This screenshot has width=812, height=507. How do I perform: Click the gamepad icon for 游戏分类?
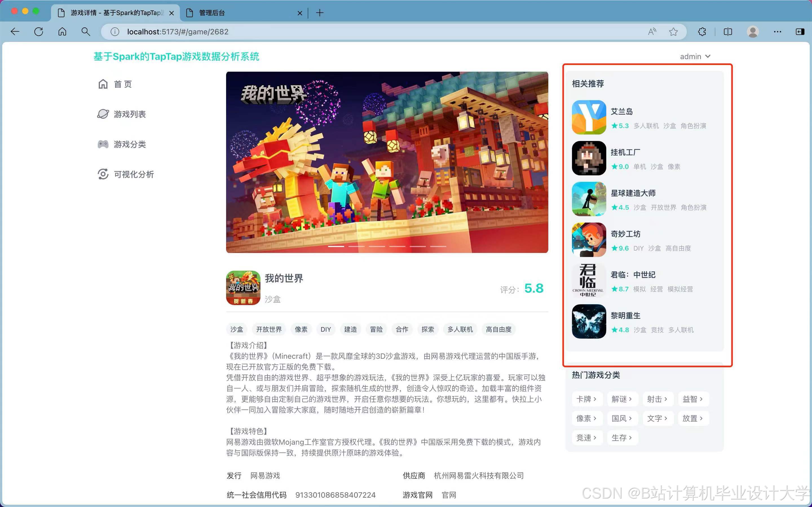click(103, 144)
